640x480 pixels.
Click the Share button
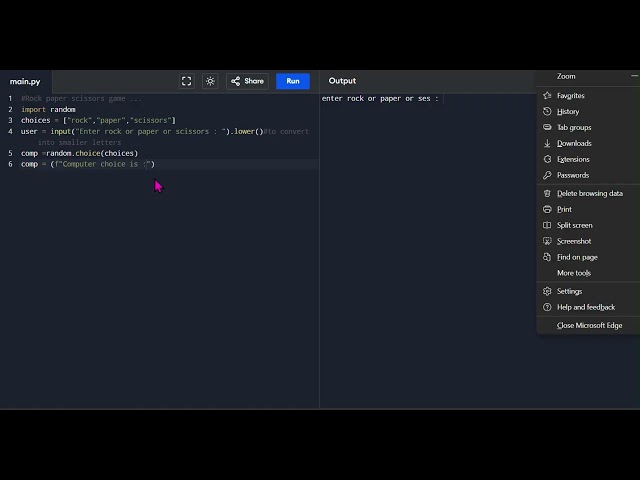coord(247,81)
